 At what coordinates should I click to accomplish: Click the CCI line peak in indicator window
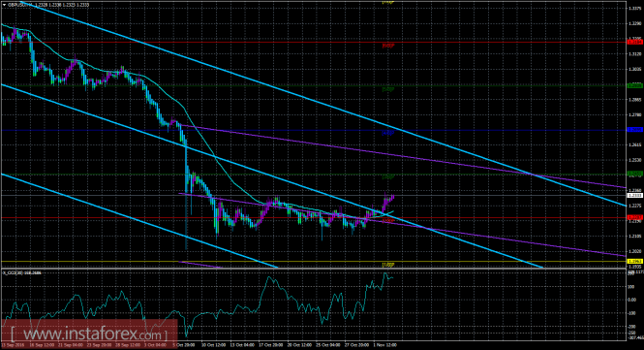point(385,273)
